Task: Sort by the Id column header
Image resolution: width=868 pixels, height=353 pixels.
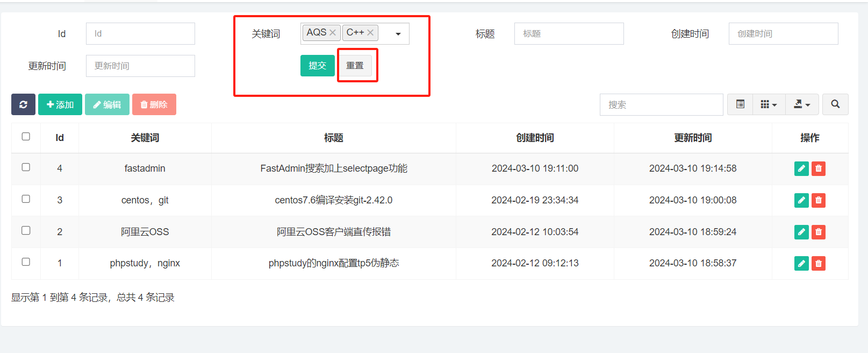Action: [60, 138]
